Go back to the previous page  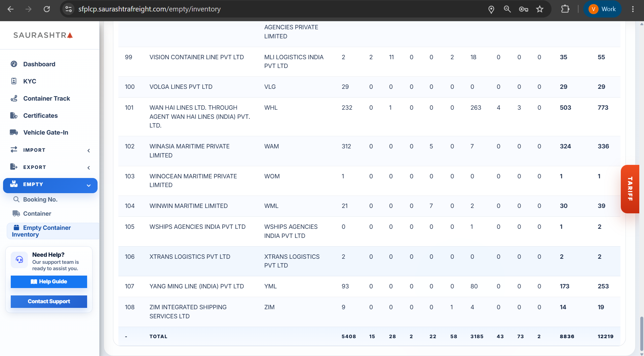(x=11, y=9)
